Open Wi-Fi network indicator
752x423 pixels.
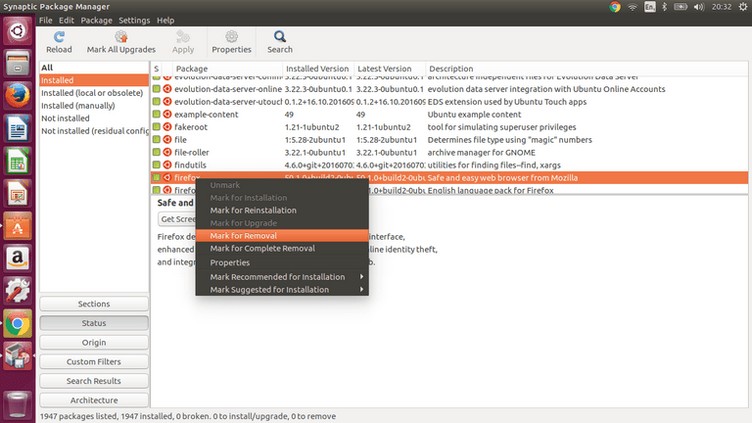[x=633, y=7]
